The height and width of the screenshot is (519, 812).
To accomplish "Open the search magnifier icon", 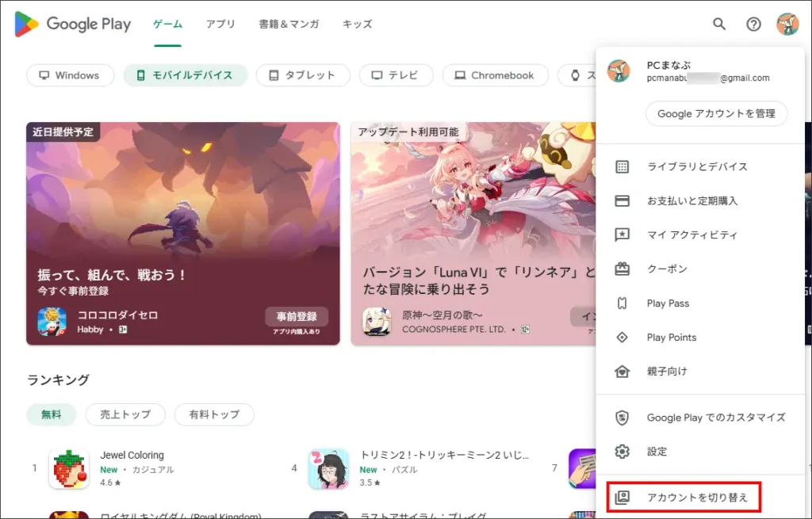I will (719, 25).
